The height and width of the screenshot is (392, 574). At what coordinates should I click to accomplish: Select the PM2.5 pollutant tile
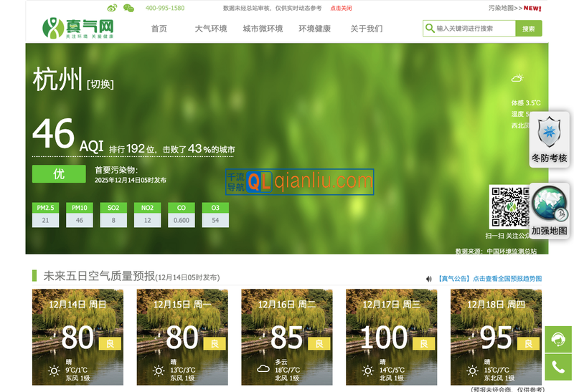[x=45, y=214]
